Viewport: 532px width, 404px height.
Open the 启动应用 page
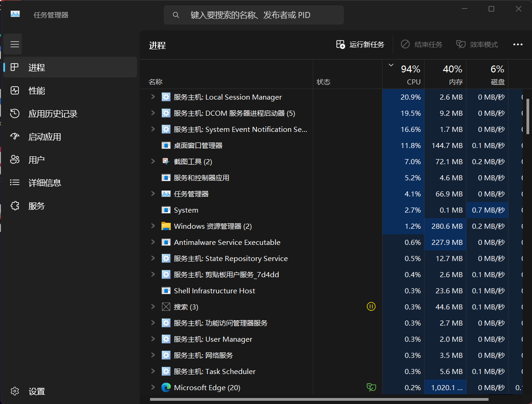(x=44, y=137)
